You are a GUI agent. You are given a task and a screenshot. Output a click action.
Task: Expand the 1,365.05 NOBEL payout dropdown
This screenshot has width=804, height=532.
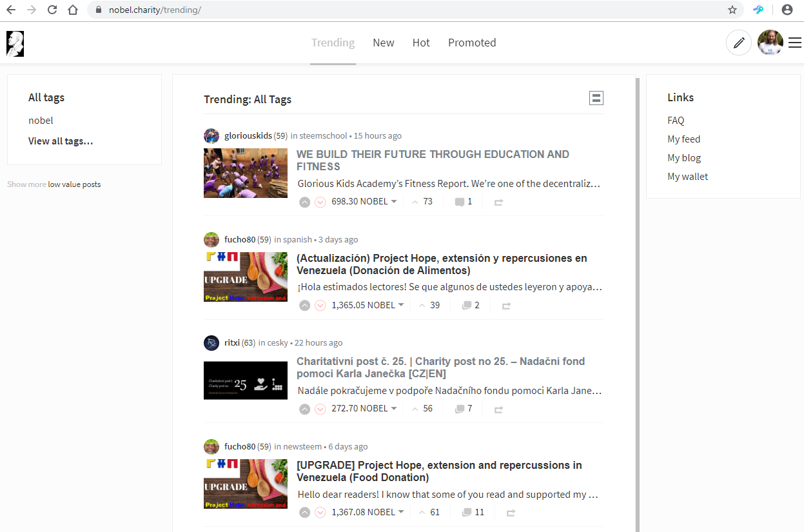[401, 305]
